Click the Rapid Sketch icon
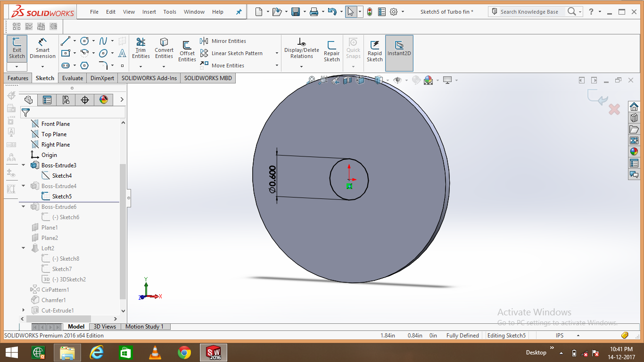Screen dimensions: 644x362 (374, 49)
